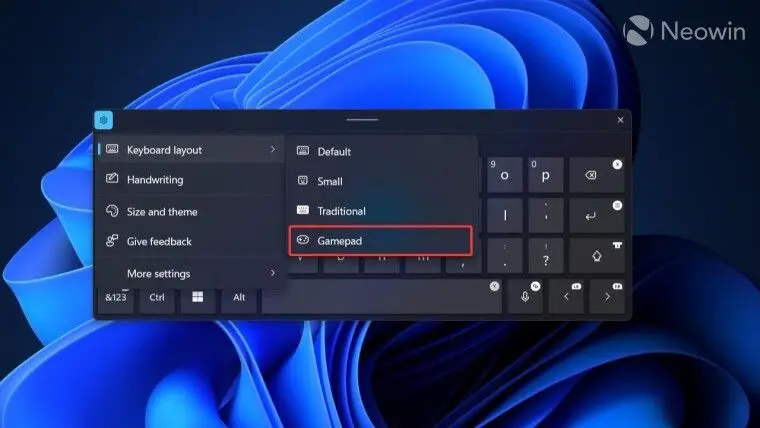Select the Default keyboard layout

380,151
